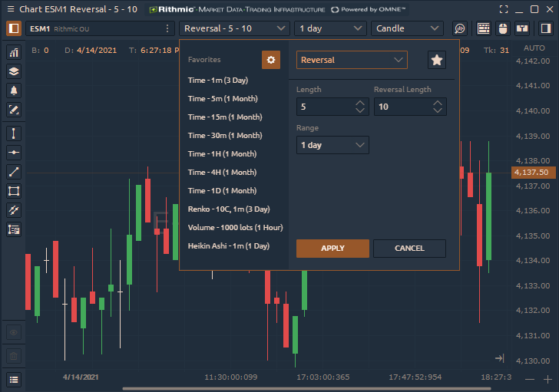The image size is (559, 392).
Task: Click the Reversal Length input field
Action: click(x=402, y=107)
